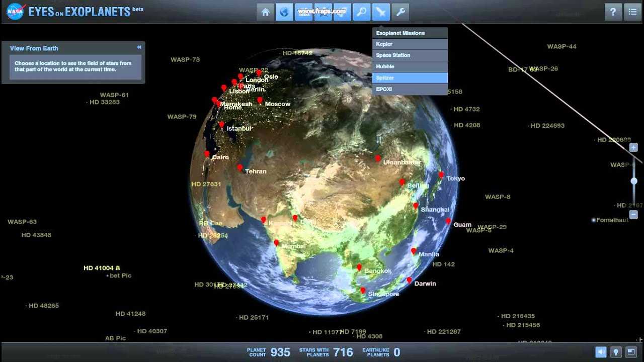Click the Guam location pin

[448, 221]
